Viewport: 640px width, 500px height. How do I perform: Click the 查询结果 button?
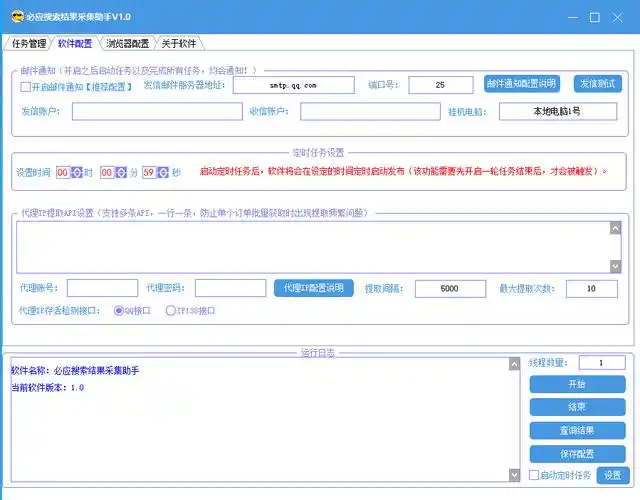tap(578, 430)
